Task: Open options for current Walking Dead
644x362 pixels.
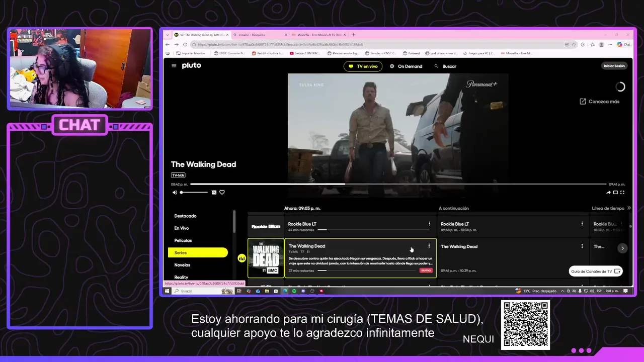Action: 429,246
